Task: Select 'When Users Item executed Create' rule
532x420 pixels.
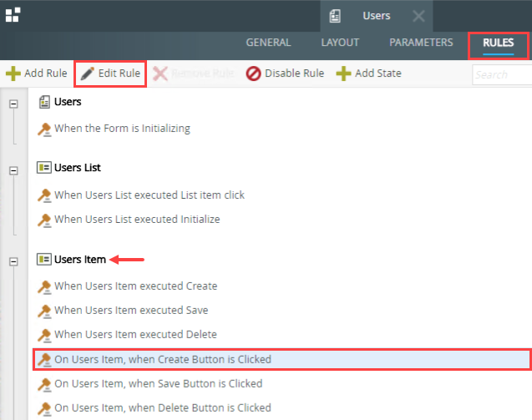Action: click(136, 286)
